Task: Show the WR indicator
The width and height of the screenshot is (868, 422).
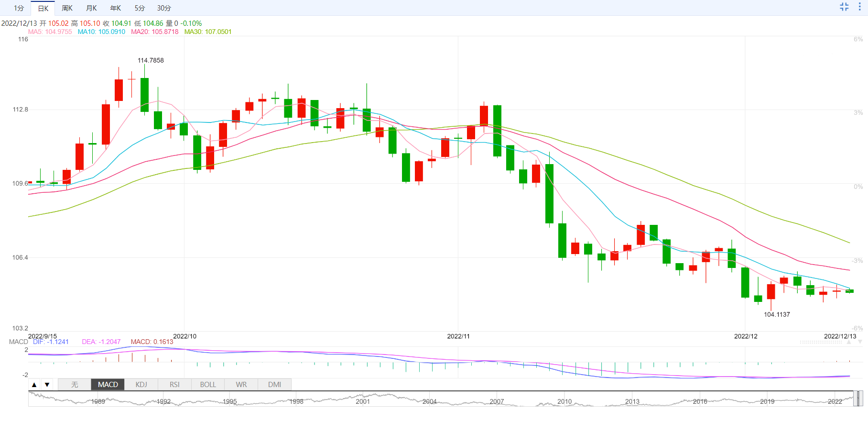Action: coord(241,385)
